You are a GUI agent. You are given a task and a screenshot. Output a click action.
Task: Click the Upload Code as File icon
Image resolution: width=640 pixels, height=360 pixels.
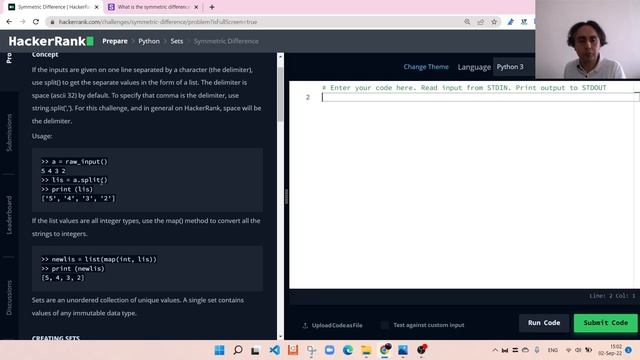click(305, 325)
